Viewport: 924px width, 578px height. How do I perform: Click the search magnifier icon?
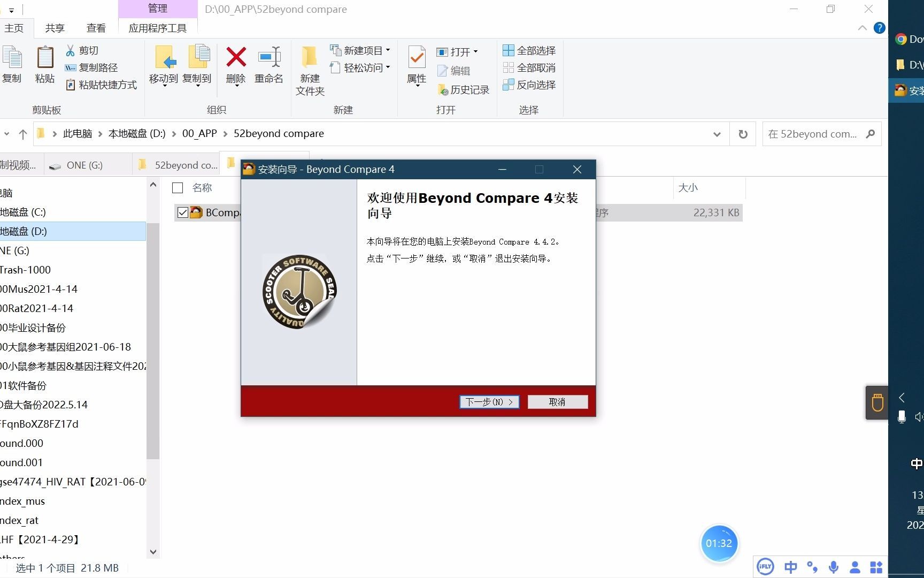871,134
